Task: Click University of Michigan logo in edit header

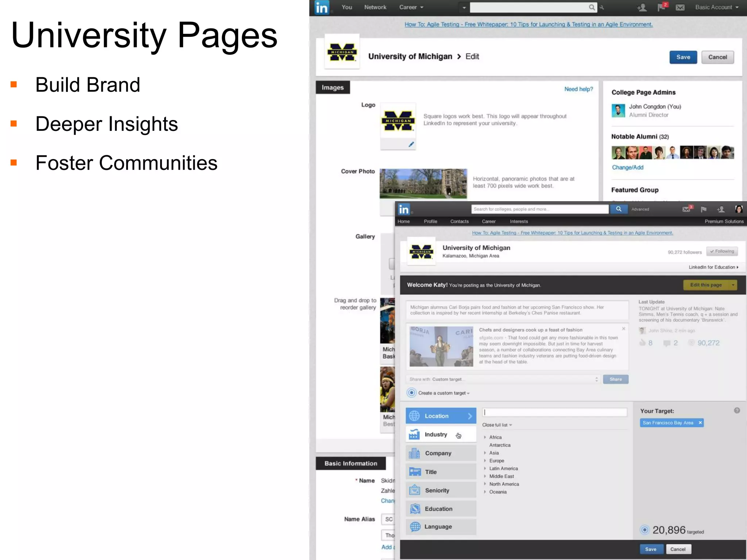Action: click(x=342, y=52)
